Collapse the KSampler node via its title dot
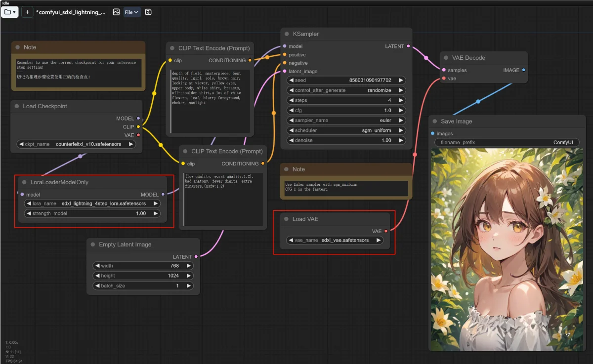Image resolution: width=593 pixels, height=364 pixels. 287,34
